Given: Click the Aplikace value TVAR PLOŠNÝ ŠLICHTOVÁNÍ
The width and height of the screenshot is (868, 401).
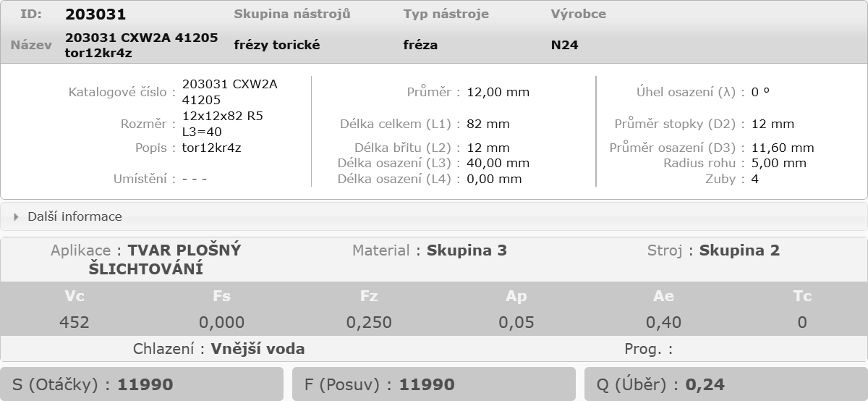Looking at the screenshot, I should click(x=165, y=260).
